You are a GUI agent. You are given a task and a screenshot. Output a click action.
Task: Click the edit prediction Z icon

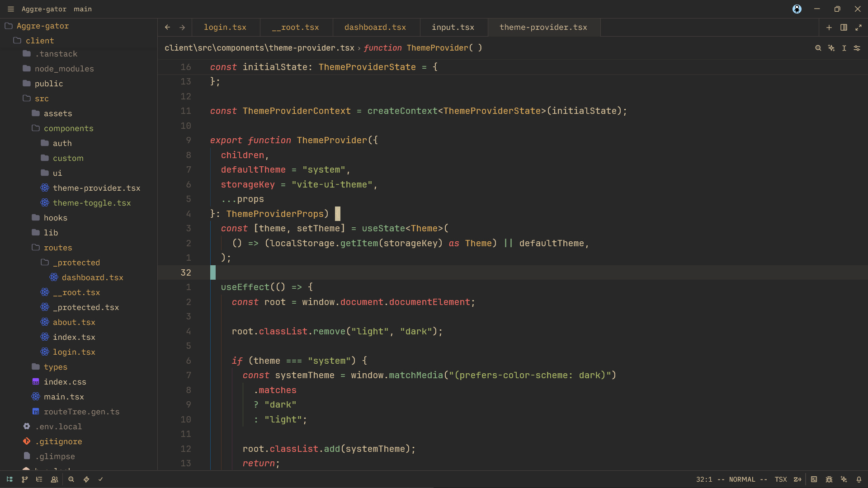pos(797,479)
